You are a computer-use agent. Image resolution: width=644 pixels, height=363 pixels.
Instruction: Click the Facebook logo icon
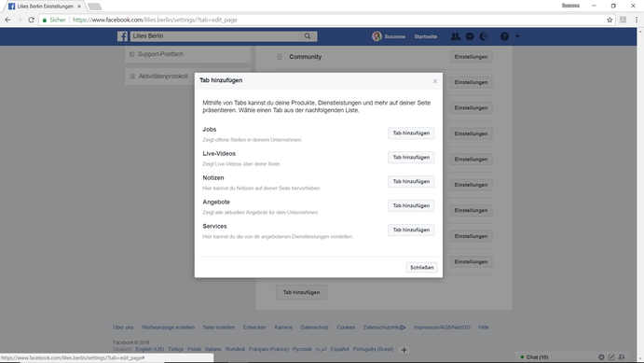(x=122, y=36)
